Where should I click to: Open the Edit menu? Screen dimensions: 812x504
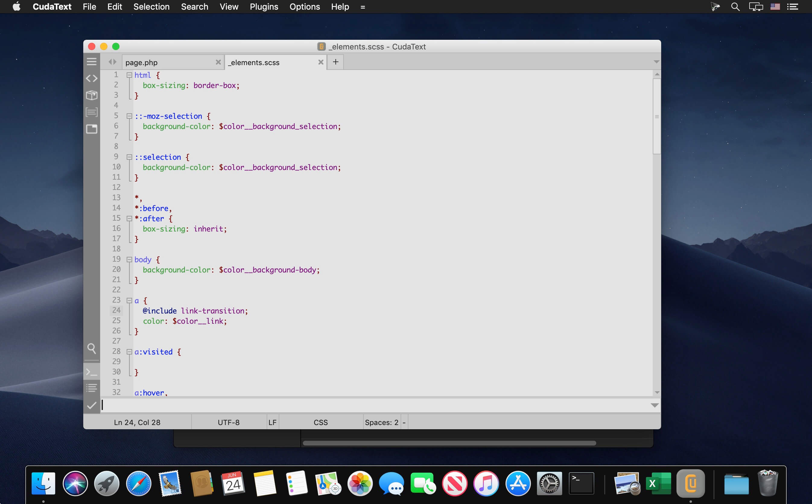point(115,7)
